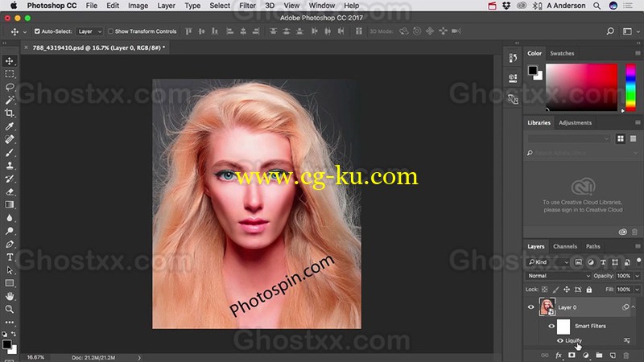Select the Path Selection tool
Viewport: 644px width, 362px height.
(x=10, y=270)
